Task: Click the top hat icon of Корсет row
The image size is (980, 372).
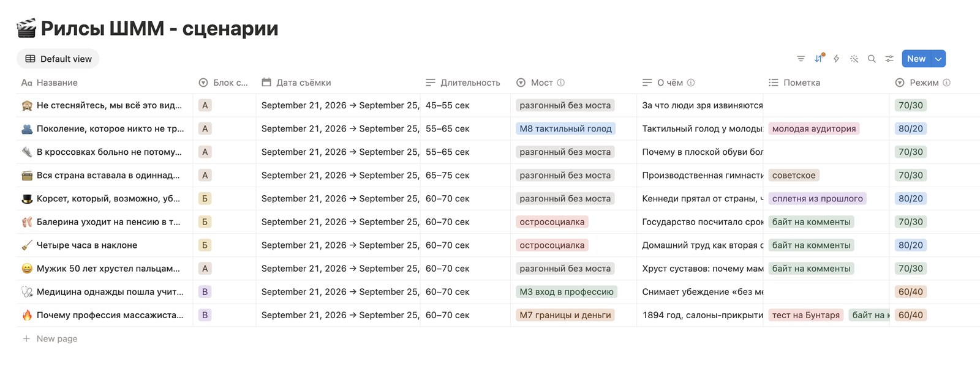Action: pos(27,198)
